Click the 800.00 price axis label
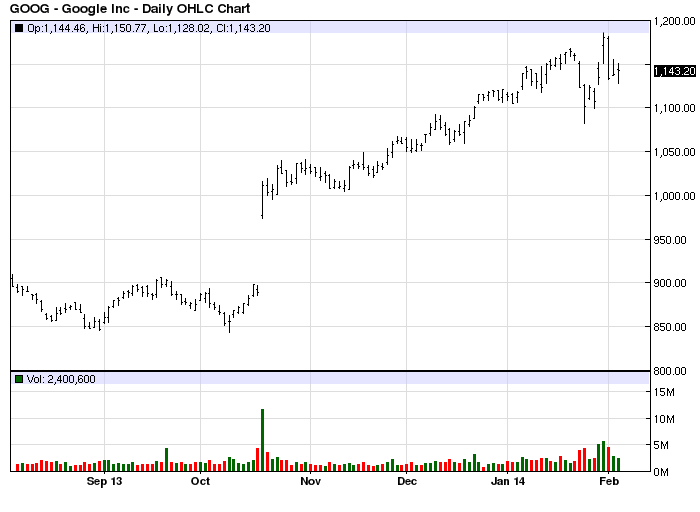Viewport: 700px width, 512px height. tap(670, 371)
